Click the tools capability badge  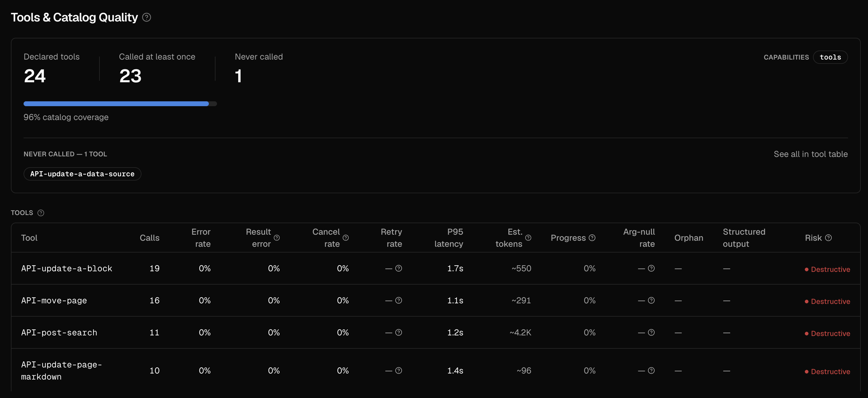click(x=830, y=57)
